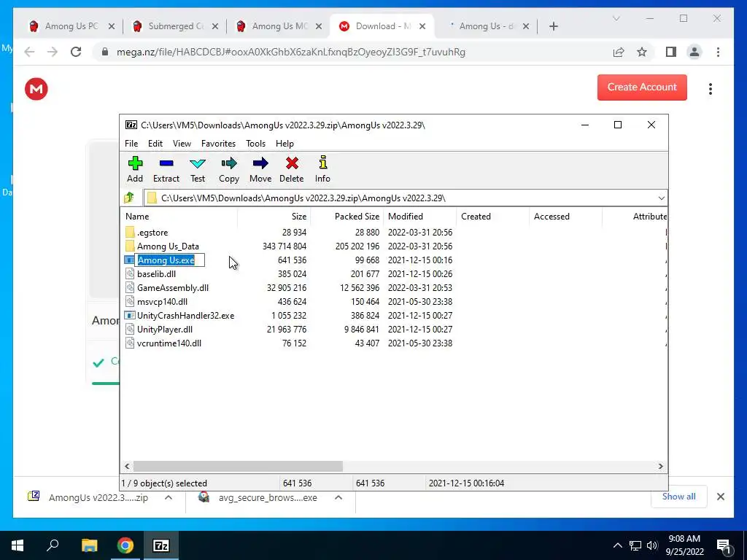The height and width of the screenshot is (560, 747).
Task: Click the UnityCrashHandler32.exe file icon
Action: pos(130,315)
